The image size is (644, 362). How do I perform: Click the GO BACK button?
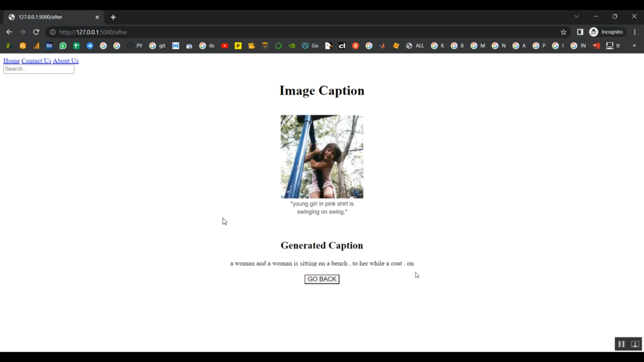coord(322,279)
